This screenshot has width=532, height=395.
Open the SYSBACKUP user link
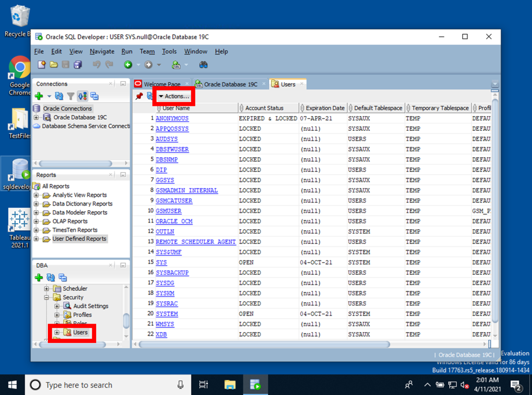172,273
